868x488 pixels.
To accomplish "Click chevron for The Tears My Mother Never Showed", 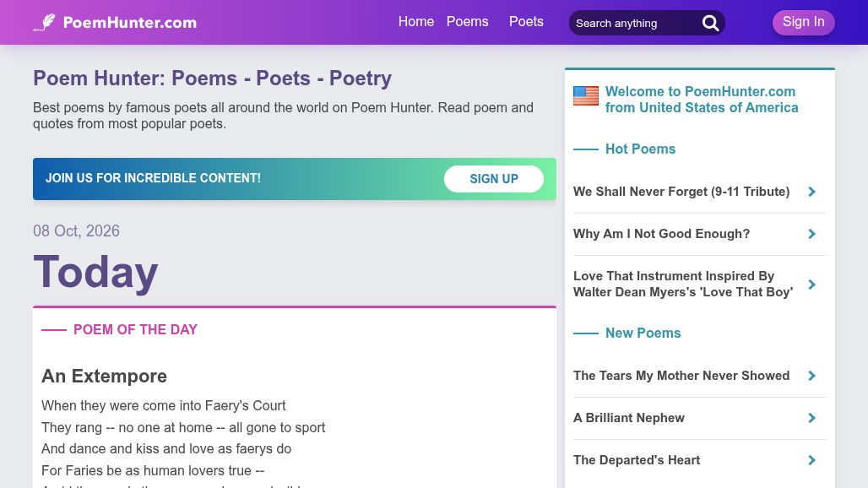I will point(811,377).
